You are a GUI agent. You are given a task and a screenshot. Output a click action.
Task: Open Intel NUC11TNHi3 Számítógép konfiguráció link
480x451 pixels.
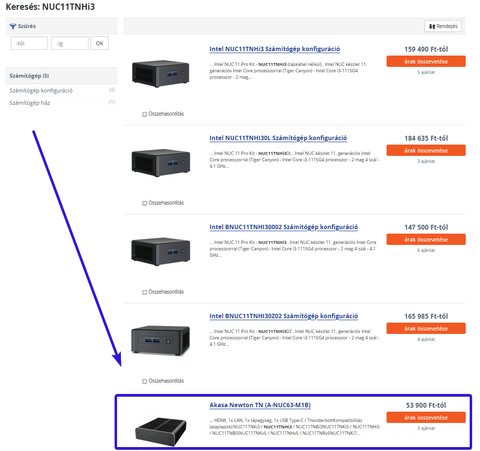click(275, 49)
